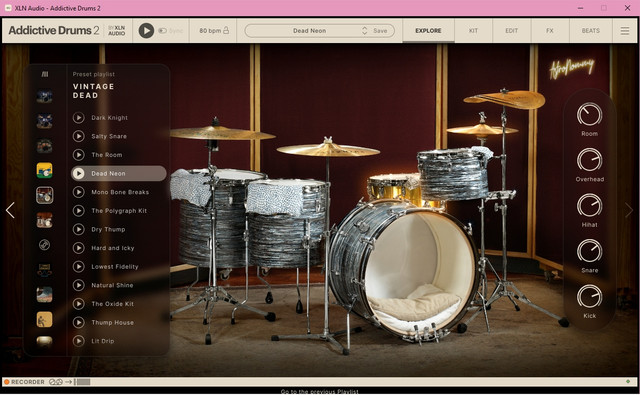Switch to the KIT tab
640x395 pixels.
(x=473, y=31)
